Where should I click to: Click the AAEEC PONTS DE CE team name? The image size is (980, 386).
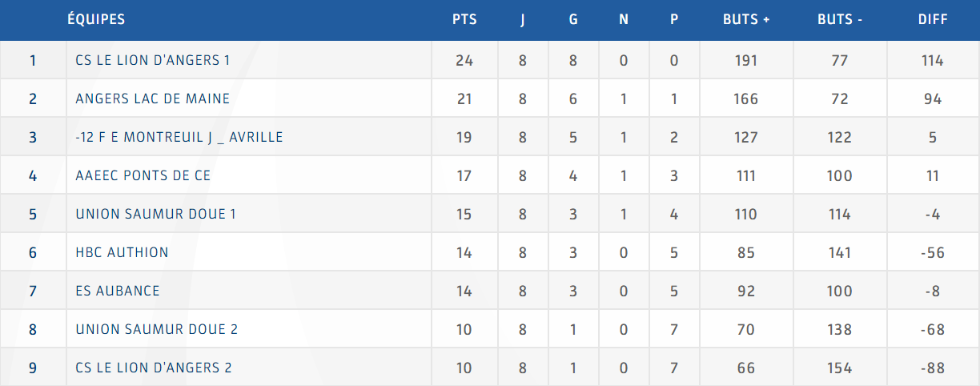(143, 175)
